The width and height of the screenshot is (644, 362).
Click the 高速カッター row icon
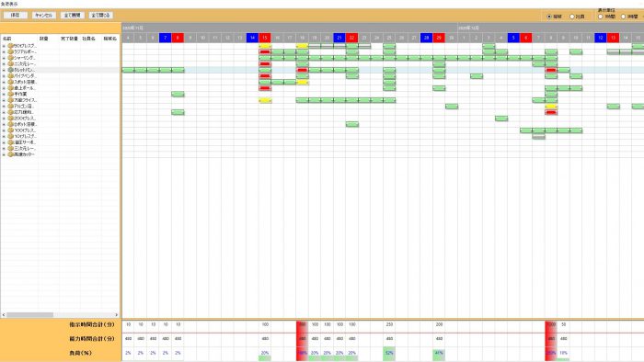(11, 154)
